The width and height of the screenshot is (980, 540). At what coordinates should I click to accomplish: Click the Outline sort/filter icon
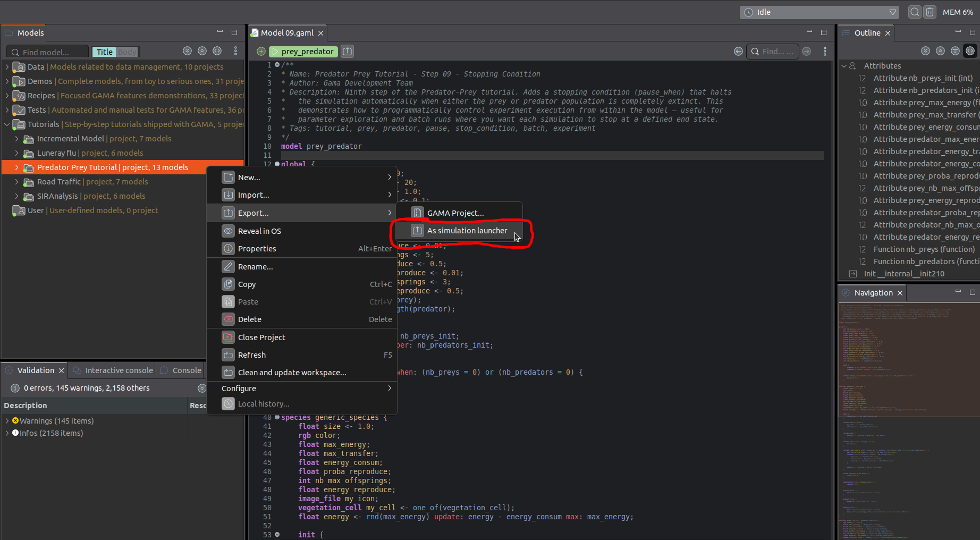955,51
